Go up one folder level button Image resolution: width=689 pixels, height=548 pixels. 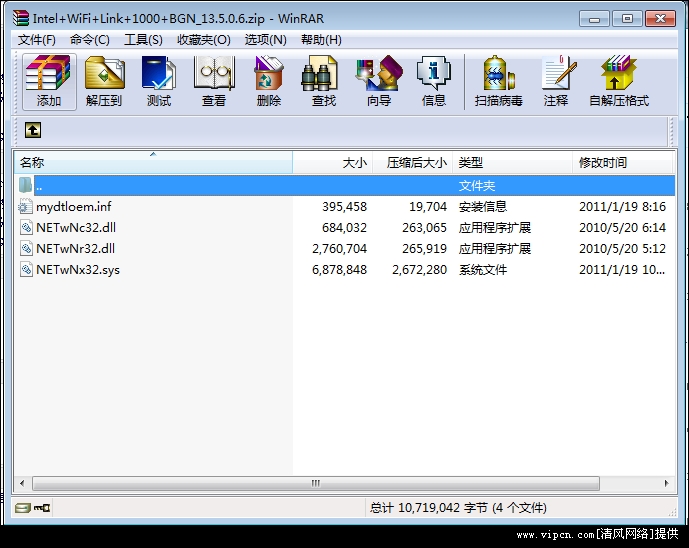pos(33,130)
